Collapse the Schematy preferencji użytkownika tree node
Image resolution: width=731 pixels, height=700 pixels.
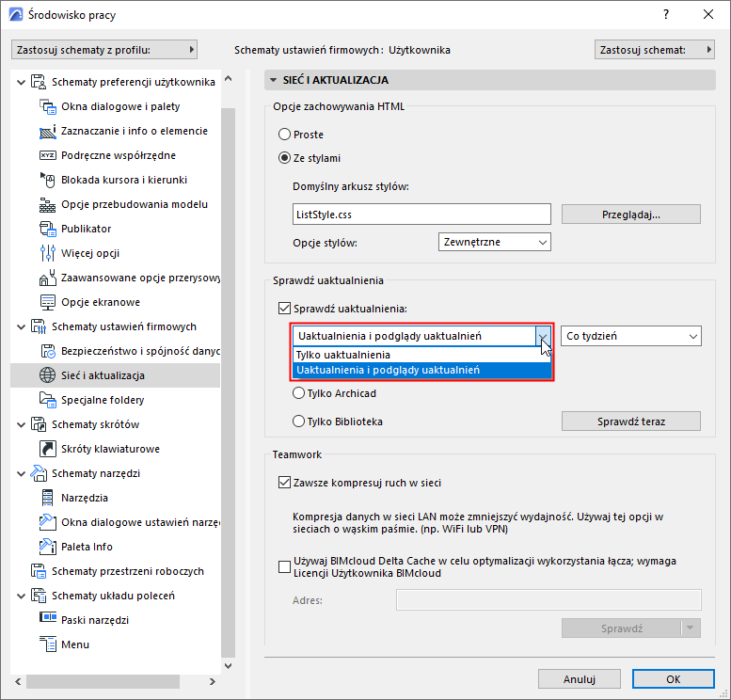tap(21, 82)
